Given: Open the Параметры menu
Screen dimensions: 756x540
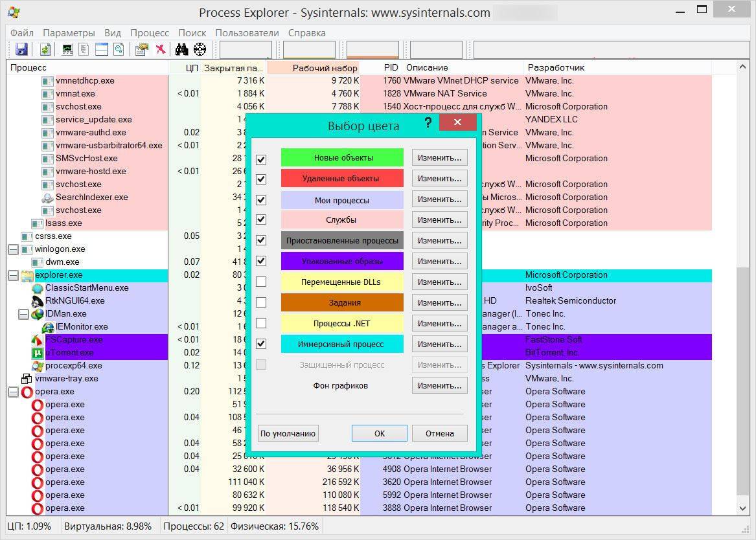Looking at the screenshot, I should [x=69, y=33].
